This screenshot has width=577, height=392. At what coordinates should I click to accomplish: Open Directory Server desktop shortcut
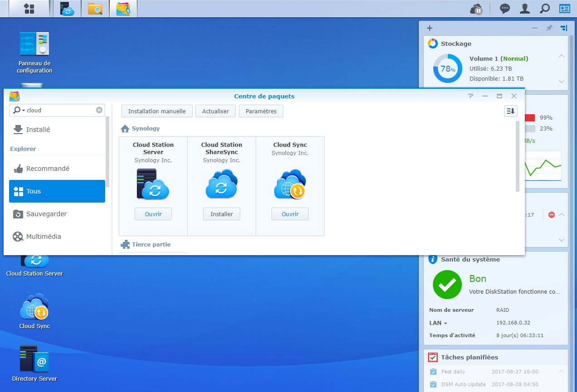(34, 364)
